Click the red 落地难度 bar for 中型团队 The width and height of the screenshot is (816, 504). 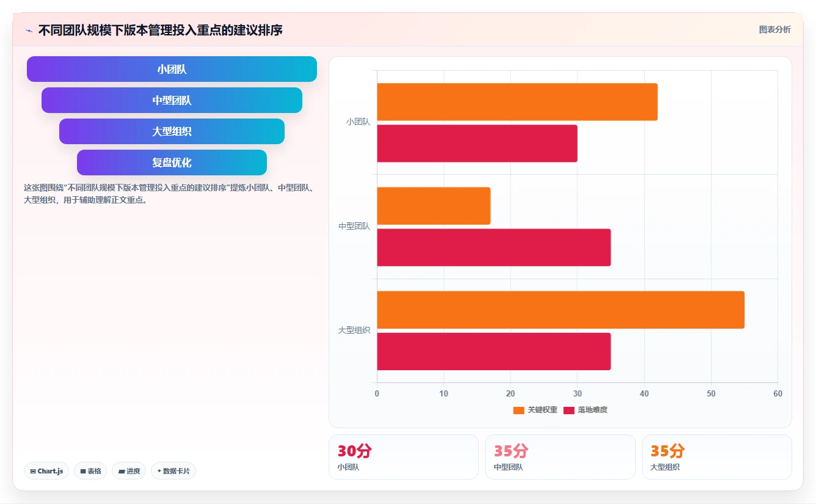[494, 247]
